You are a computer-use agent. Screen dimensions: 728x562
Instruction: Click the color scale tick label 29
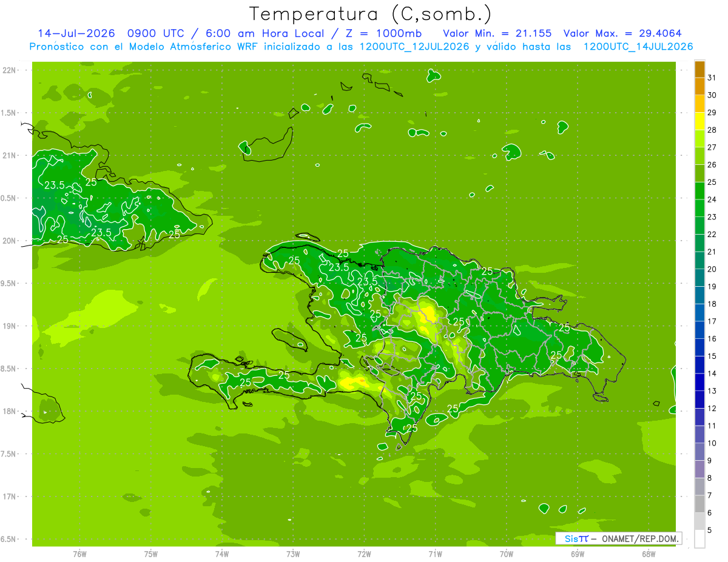coord(712,112)
